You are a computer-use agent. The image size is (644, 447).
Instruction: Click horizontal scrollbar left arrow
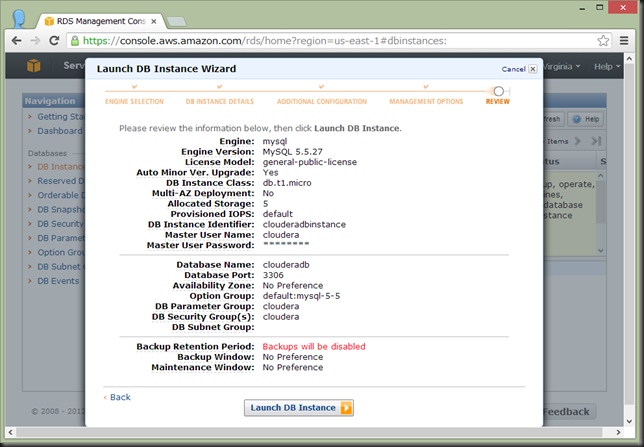click(10, 432)
